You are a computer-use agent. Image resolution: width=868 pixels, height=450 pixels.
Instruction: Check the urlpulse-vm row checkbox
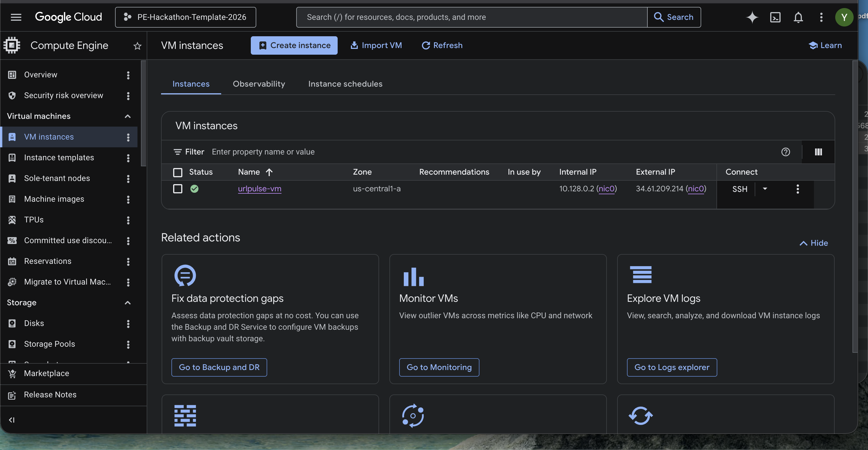click(x=177, y=189)
